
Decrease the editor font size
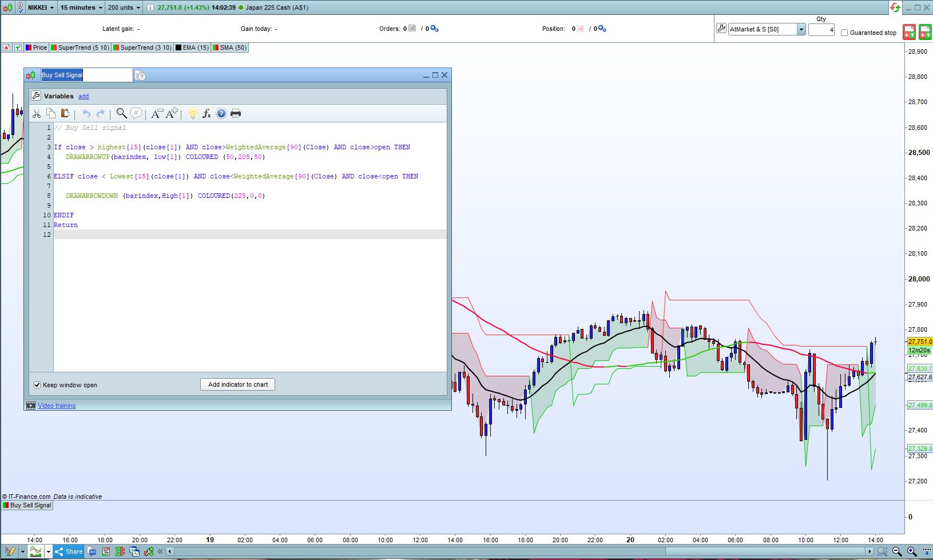point(157,113)
